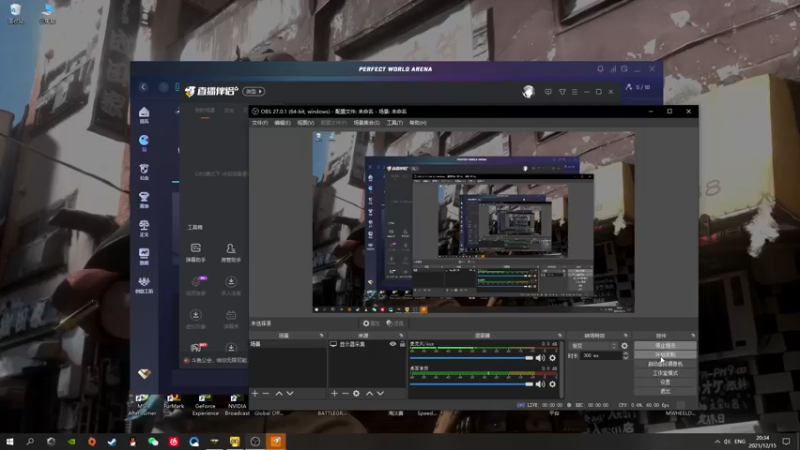Image resolution: width=800 pixels, height=450 pixels.
Task: Open 弹幕助手 tool in 直播伴侣
Action: [x=195, y=253]
